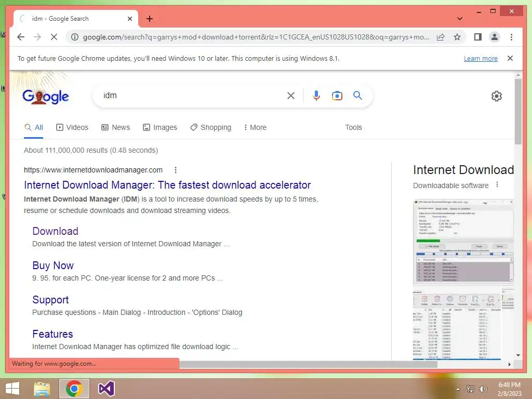View site information icon in address bar

[75, 37]
